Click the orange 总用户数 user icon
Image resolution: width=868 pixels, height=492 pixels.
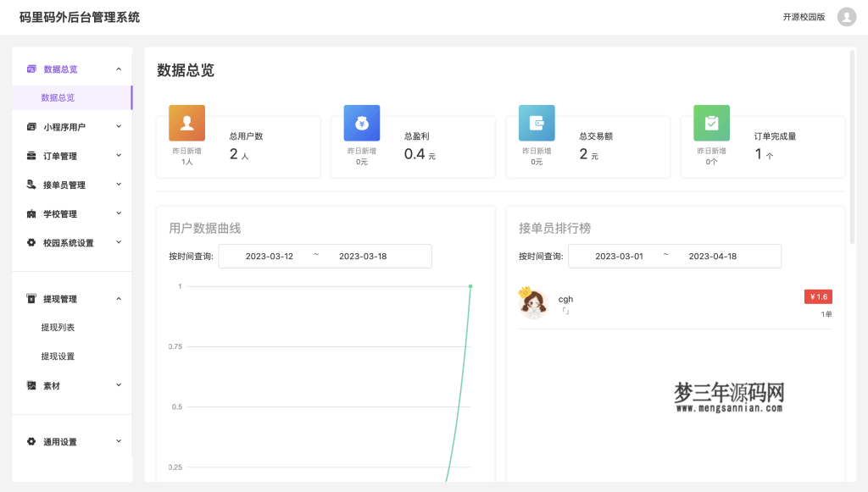click(186, 123)
